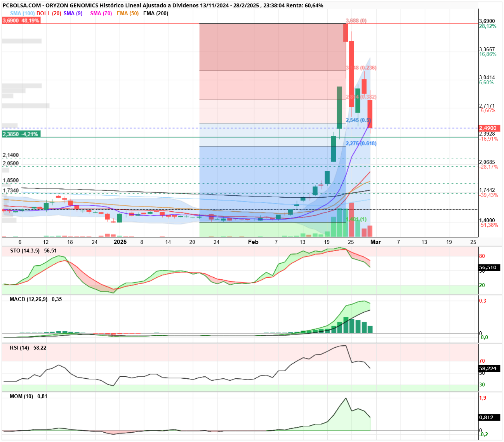Select the red 3,6900 48,19% price tag
The height and width of the screenshot is (442, 504).
click(21, 21)
